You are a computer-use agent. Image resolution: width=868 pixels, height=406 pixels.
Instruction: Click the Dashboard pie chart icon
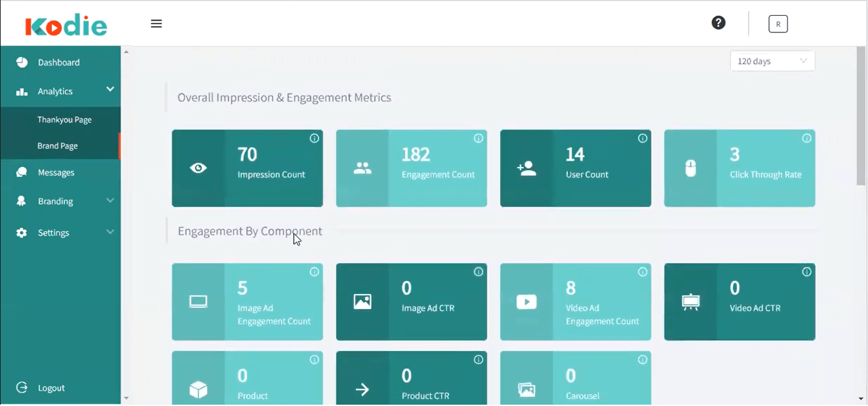pos(22,62)
